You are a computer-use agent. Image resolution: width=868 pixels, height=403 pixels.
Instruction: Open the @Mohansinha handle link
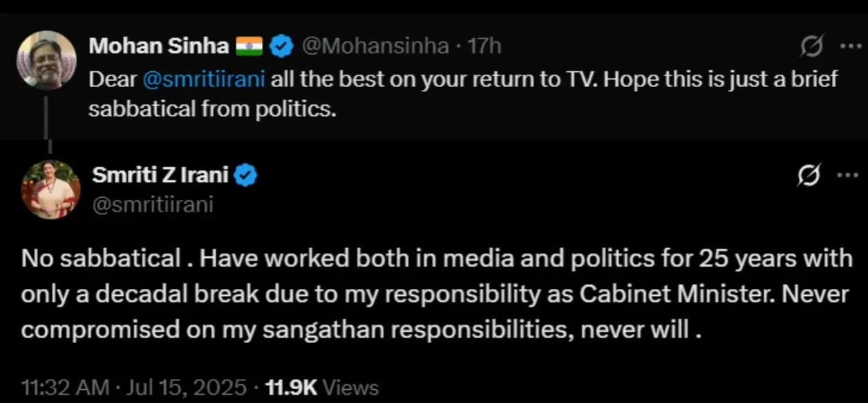pyautogui.click(x=375, y=46)
